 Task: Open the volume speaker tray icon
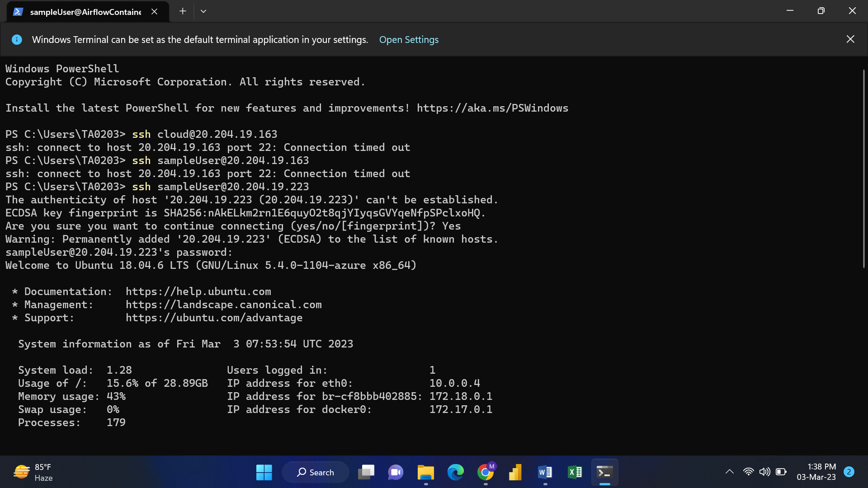[x=765, y=472]
